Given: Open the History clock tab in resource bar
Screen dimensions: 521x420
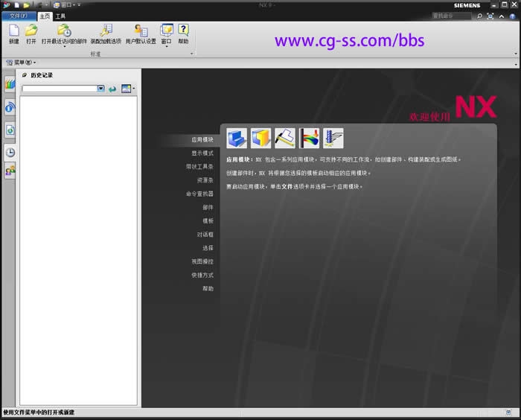Looking at the screenshot, I should (10, 152).
